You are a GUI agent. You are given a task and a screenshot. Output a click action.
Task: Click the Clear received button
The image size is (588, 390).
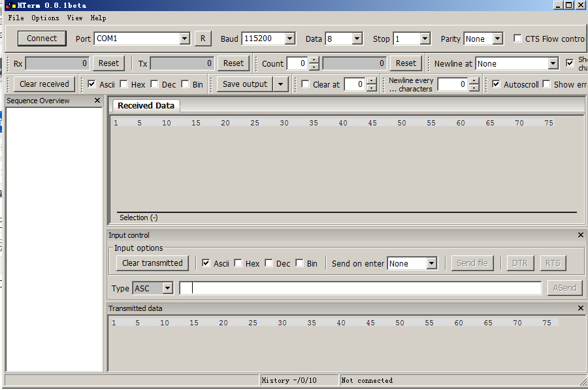[x=44, y=84]
